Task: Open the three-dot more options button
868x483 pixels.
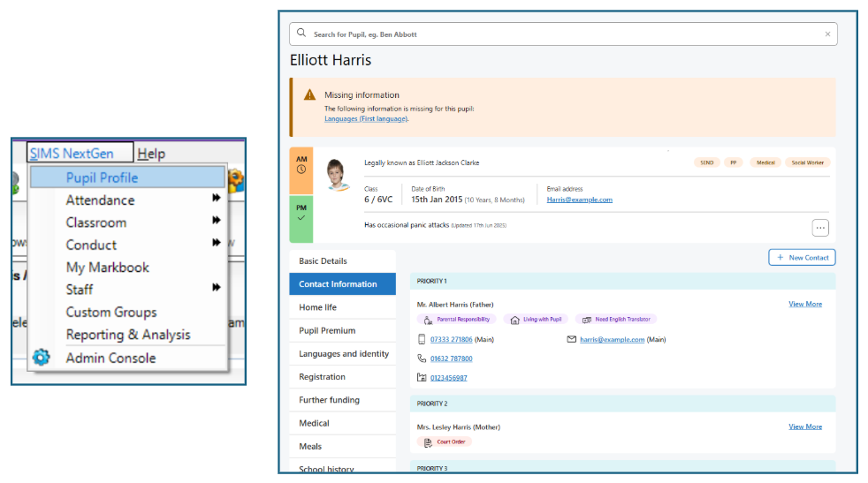Action: pos(820,228)
